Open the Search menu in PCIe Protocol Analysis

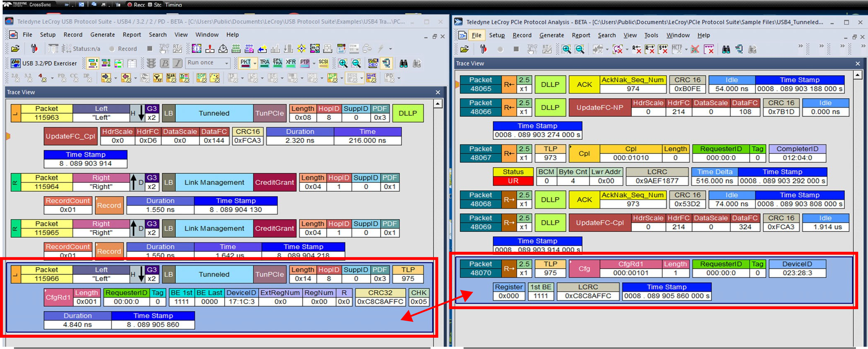coord(607,35)
